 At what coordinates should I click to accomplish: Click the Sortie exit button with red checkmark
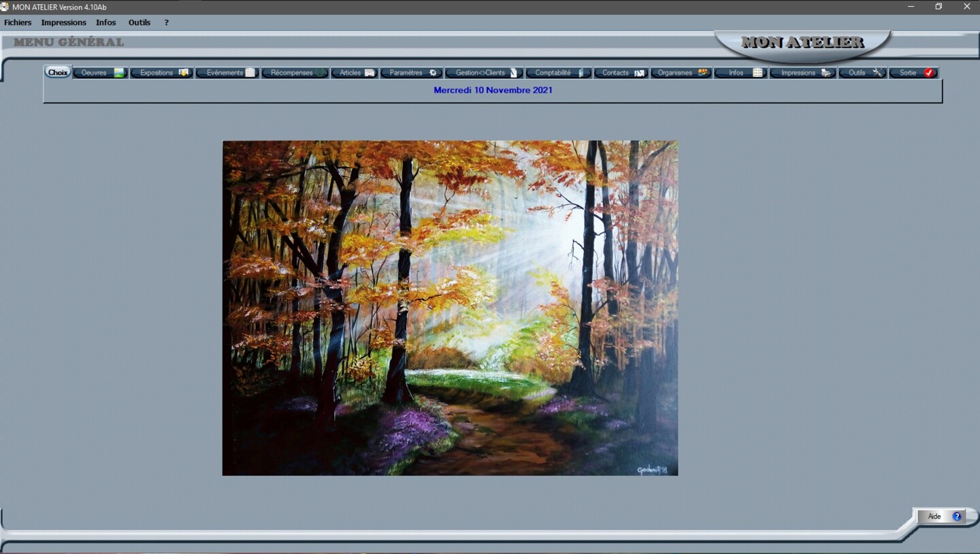914,73
